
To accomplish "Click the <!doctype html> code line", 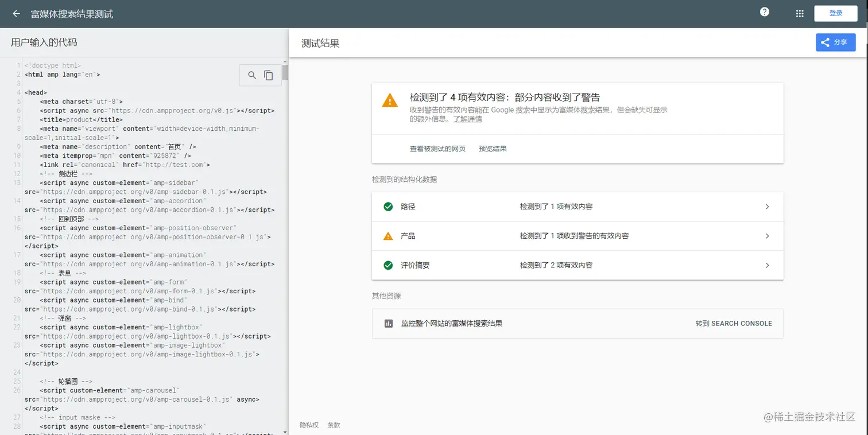I will point(52,65).
